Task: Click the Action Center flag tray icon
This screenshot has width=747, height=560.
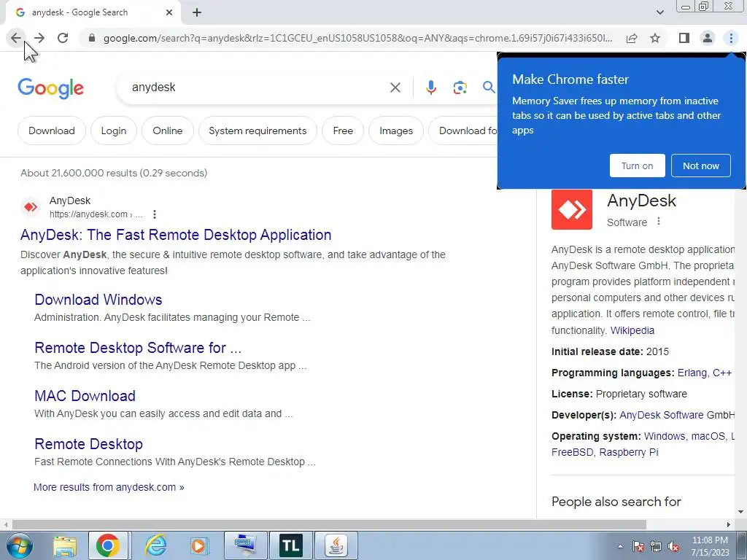Action: pos(638,547)
